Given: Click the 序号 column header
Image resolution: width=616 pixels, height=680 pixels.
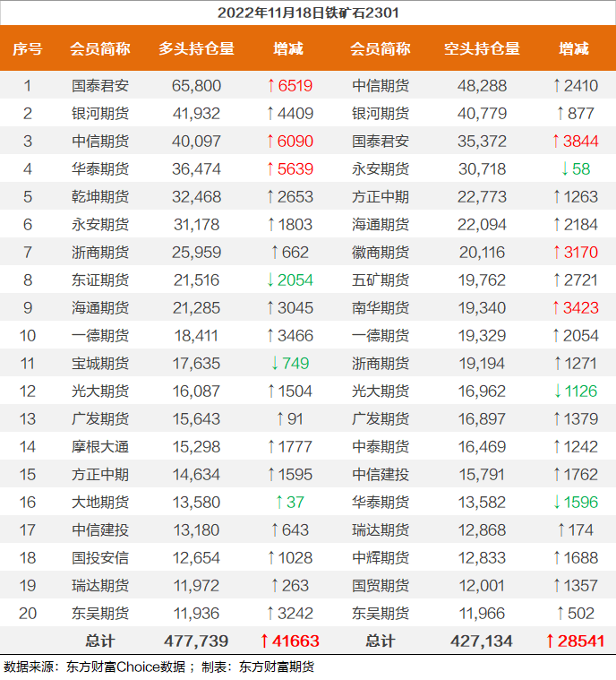Looking at the screenshot, I should click(x=27, y=48).
